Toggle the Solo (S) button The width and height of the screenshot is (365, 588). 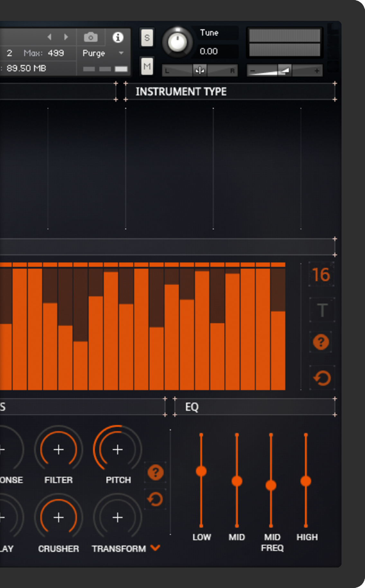click(x=147, y=38)
